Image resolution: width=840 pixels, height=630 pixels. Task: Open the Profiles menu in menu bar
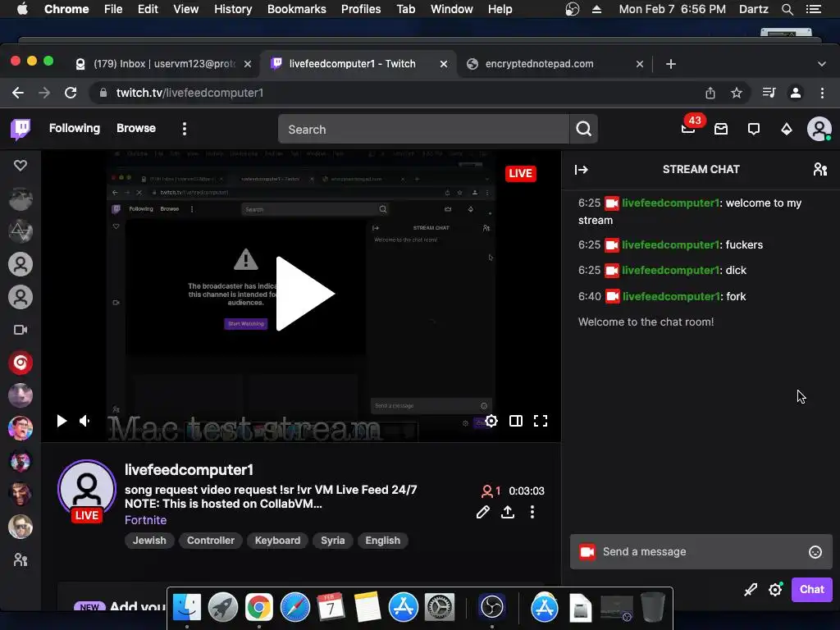361,9
